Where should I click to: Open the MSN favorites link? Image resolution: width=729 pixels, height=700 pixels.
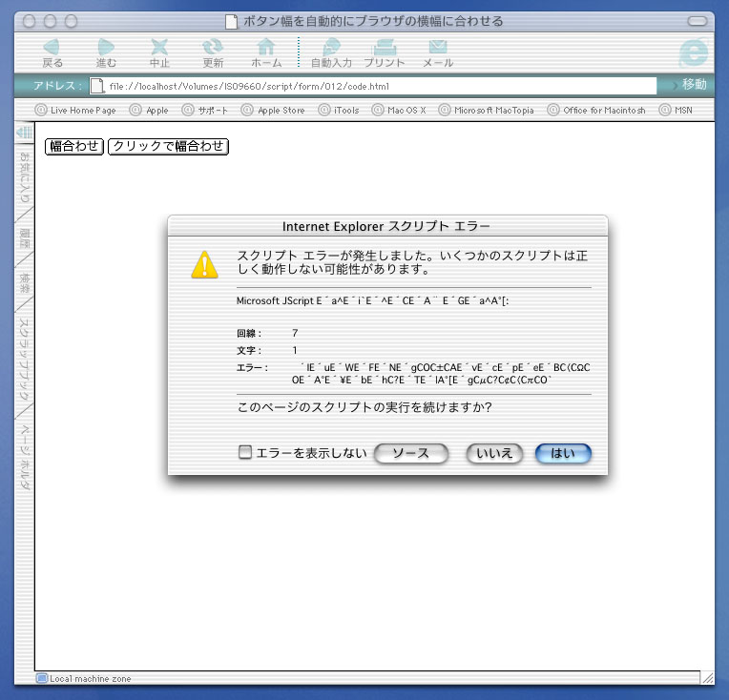pyautogui.click(x=676, y=111)
